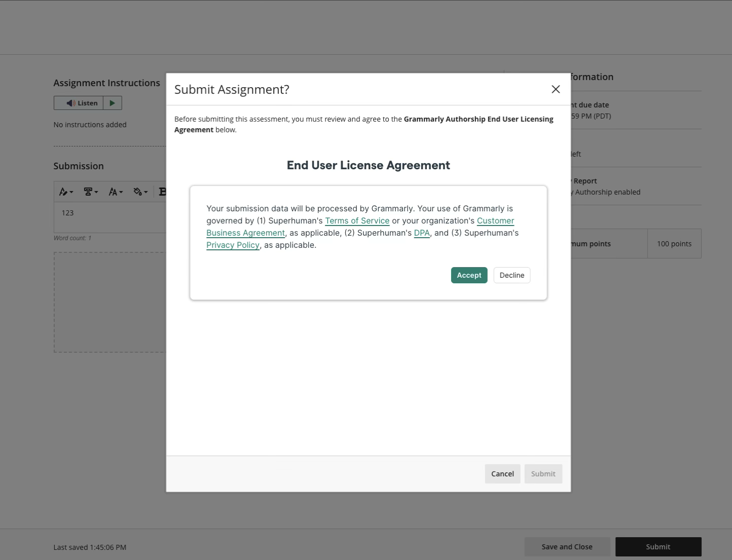Decline the license agreement

coord(512,275)
